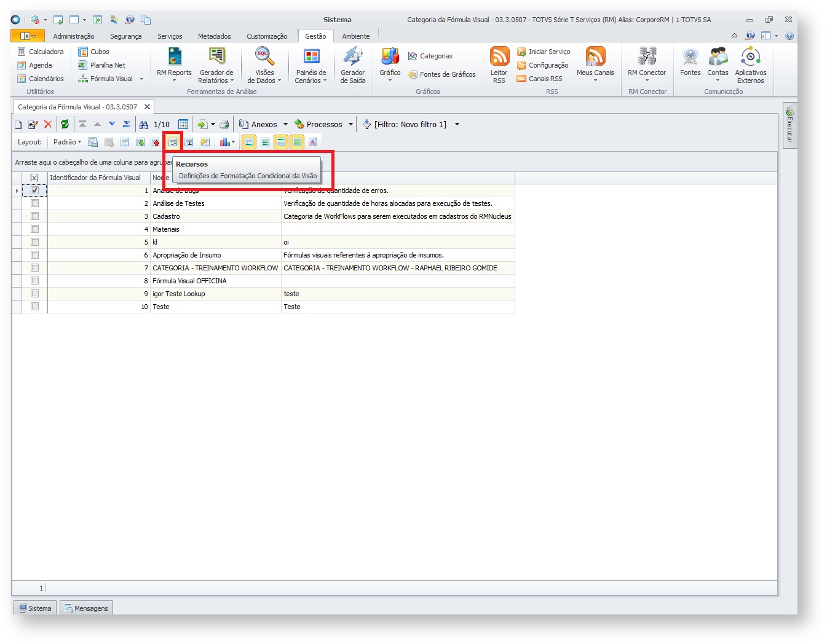Go to the Serviços ribbon tab
The width and height of the screenshot is (827, 644).
tap(170, 36)
